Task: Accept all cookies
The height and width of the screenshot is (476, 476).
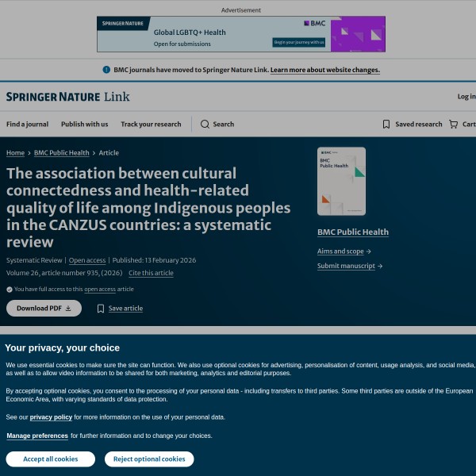Action: click(50, 459)
